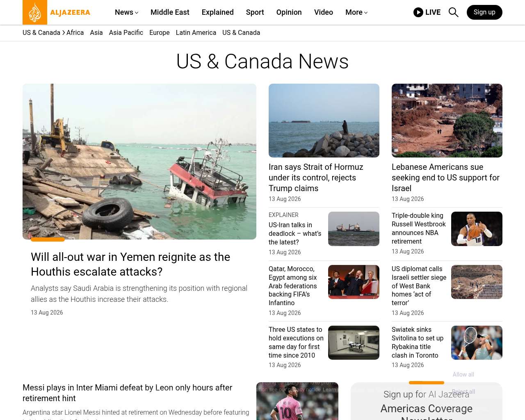This screenshot has height=420, width=525.
Task: Click the Al Jazeera logo
Action: pyautogui.click(x=57, y=12)
